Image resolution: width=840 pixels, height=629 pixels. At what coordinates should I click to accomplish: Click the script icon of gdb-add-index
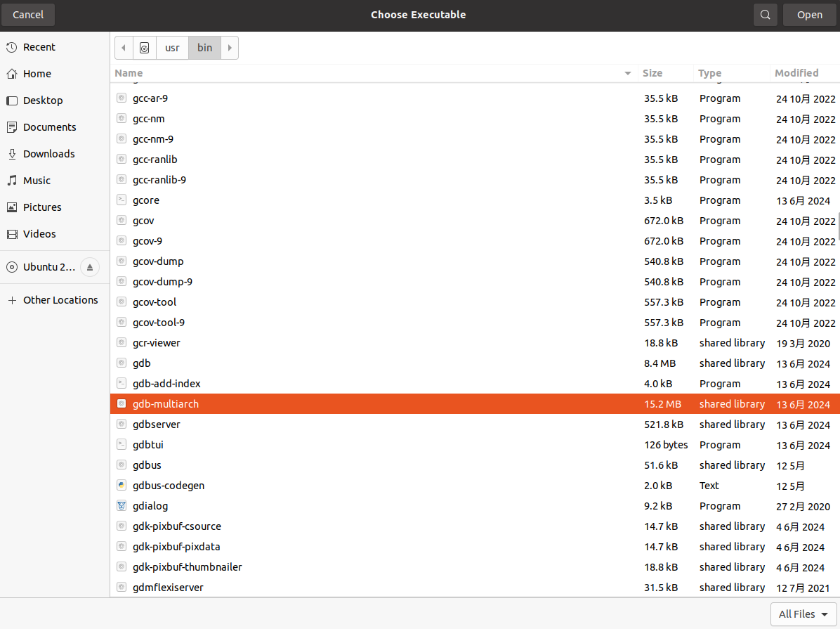click(122, 384)
